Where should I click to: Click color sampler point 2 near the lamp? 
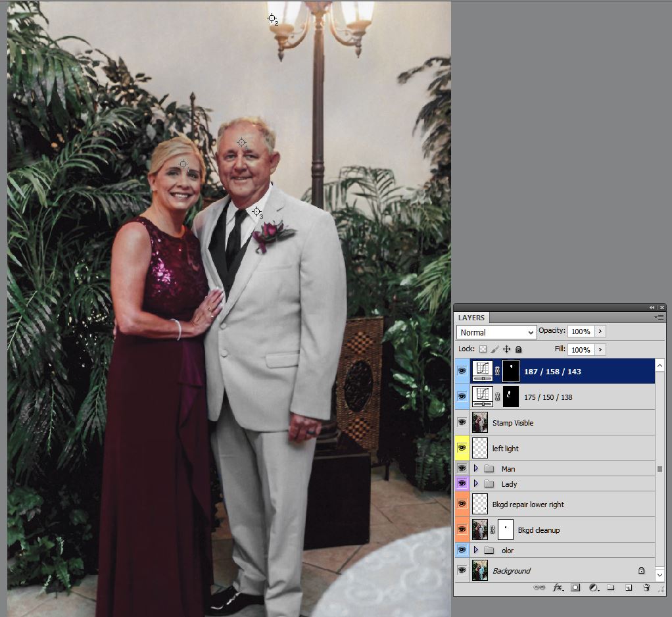pos(272,18)
